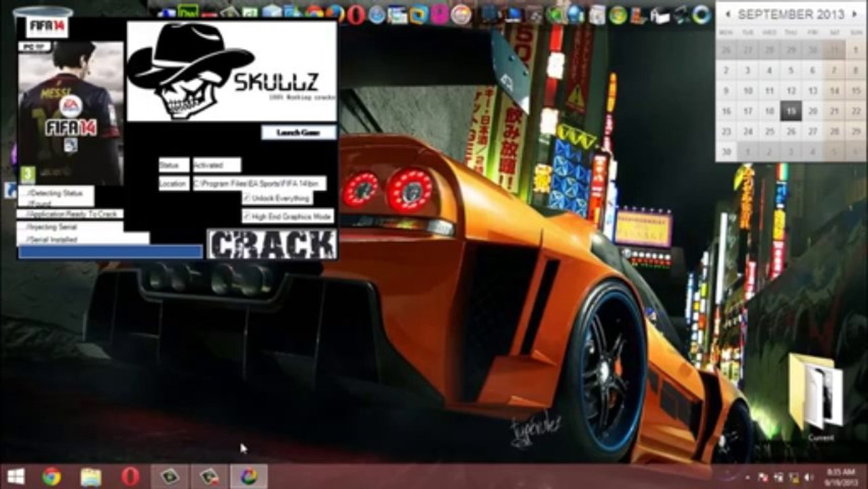Click the blue progress bar in the crack tool
This screenshot has height=489, width=868.
pos(111,252)
